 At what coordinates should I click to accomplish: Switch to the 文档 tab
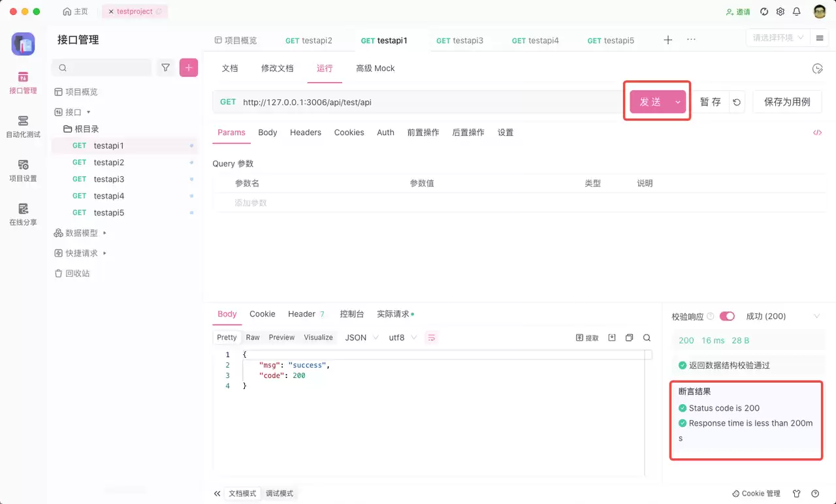230,68
